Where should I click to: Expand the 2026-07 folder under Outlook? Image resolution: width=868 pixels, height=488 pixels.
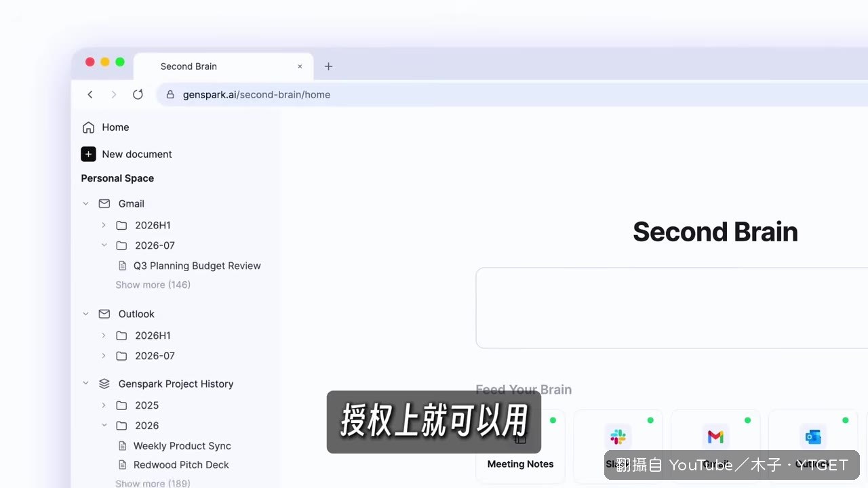pyautogui.click(x=103, y=356)
